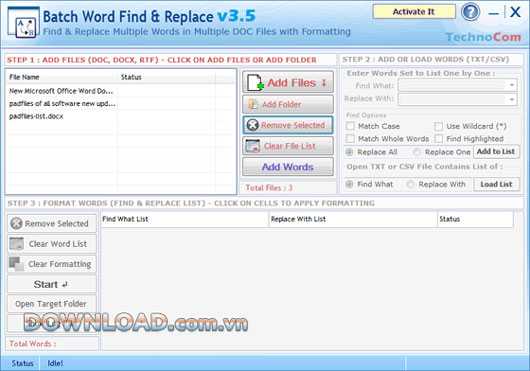Open help with the question mark icon

470,12
